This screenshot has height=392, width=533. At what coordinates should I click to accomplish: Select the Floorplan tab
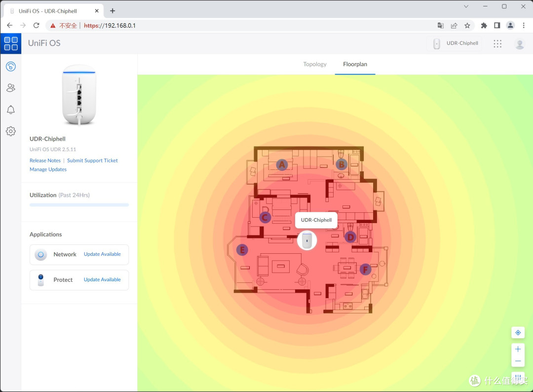click(x=355, y=64)
